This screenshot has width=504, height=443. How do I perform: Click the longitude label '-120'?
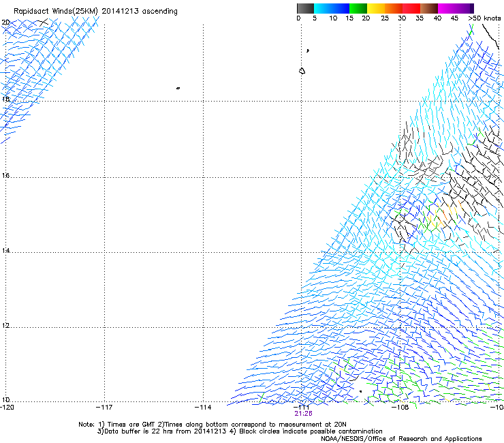coord(7,408)
